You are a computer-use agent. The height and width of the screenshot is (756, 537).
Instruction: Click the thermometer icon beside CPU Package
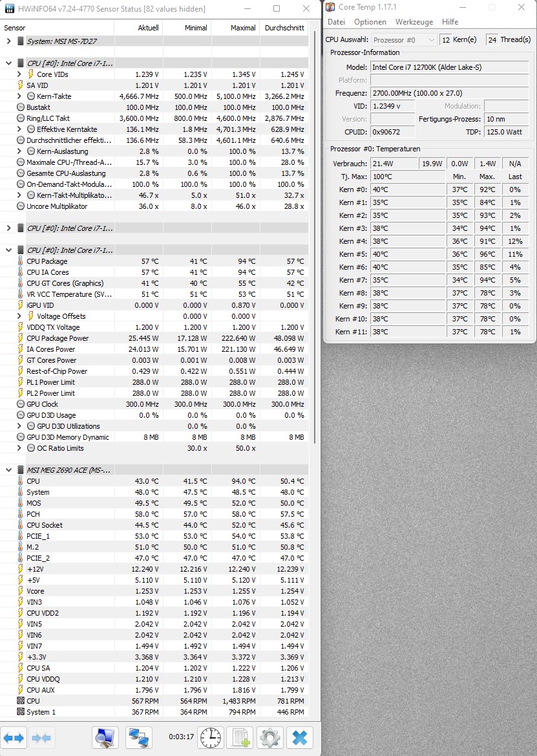point(20,261)
